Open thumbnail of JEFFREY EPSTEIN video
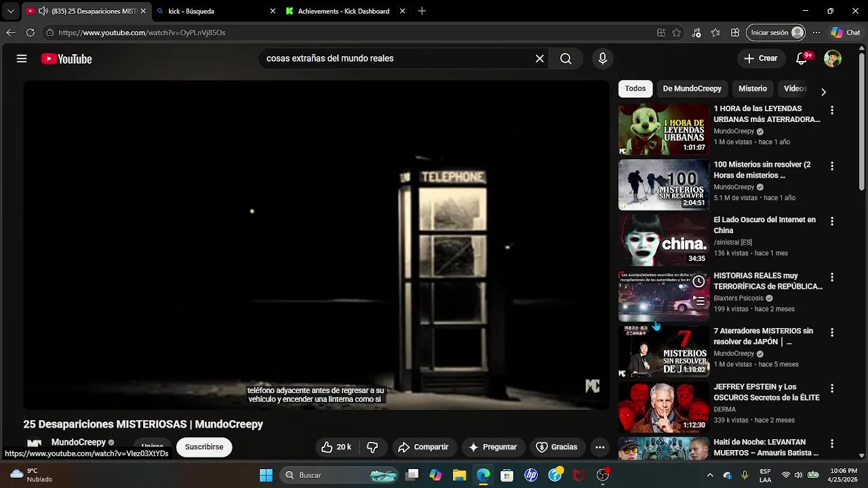Viewport: 868px width, 488px height. [x=664, y=407]
